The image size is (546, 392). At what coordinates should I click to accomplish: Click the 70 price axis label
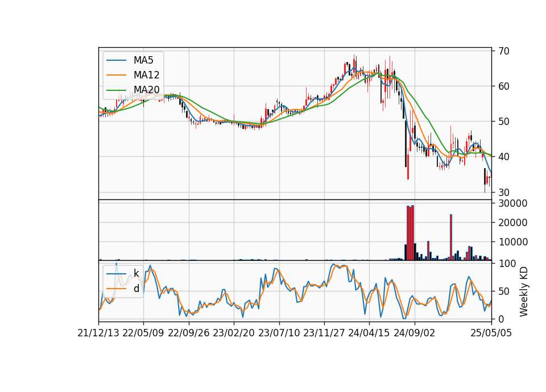(504, 51)
